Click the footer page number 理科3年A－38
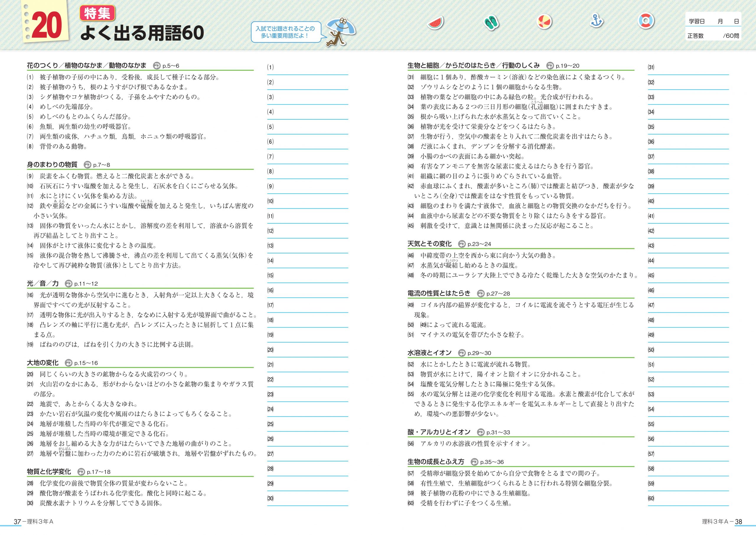756x535 pixels. click(x=722, y=522)
